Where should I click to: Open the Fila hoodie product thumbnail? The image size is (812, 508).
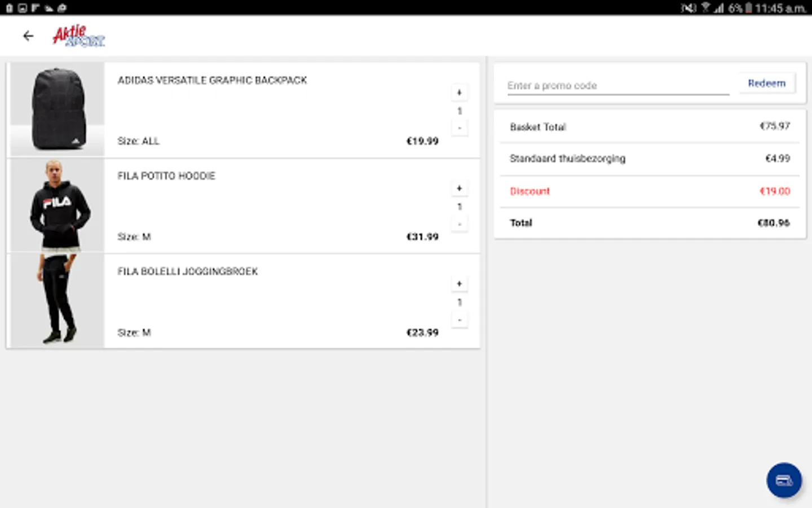coord(58,205)
